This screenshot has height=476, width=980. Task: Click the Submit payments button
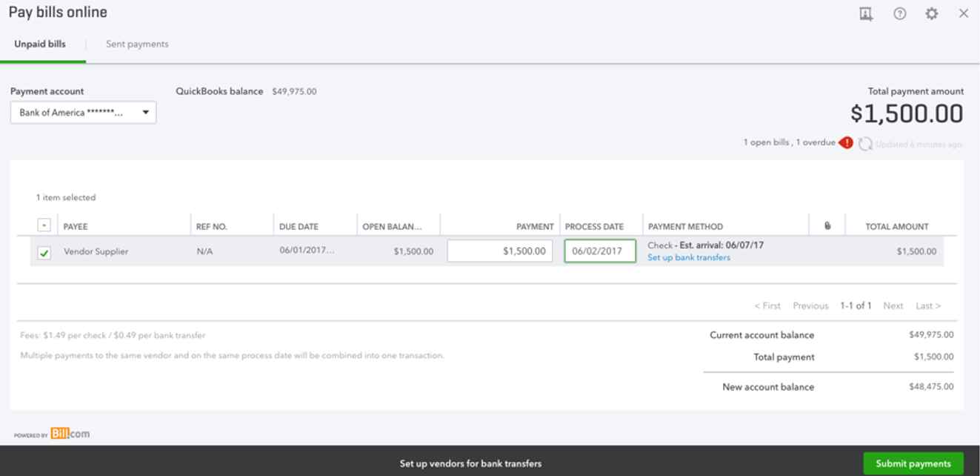(913, 463)
